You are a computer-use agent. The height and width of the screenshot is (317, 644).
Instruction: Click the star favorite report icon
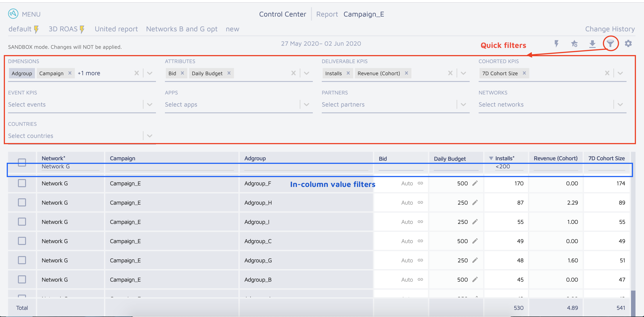coord(574,44)
